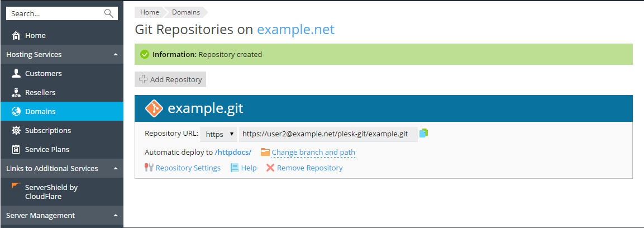Open the https protocol dropdown
This screenshot has height=228, width=644.
(x=218, y=134)
